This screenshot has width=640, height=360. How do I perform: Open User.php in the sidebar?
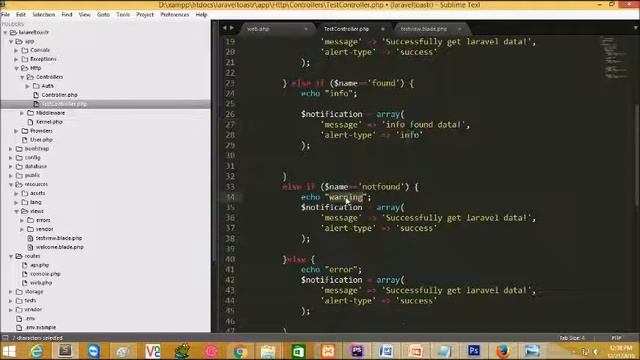[41, 140]
